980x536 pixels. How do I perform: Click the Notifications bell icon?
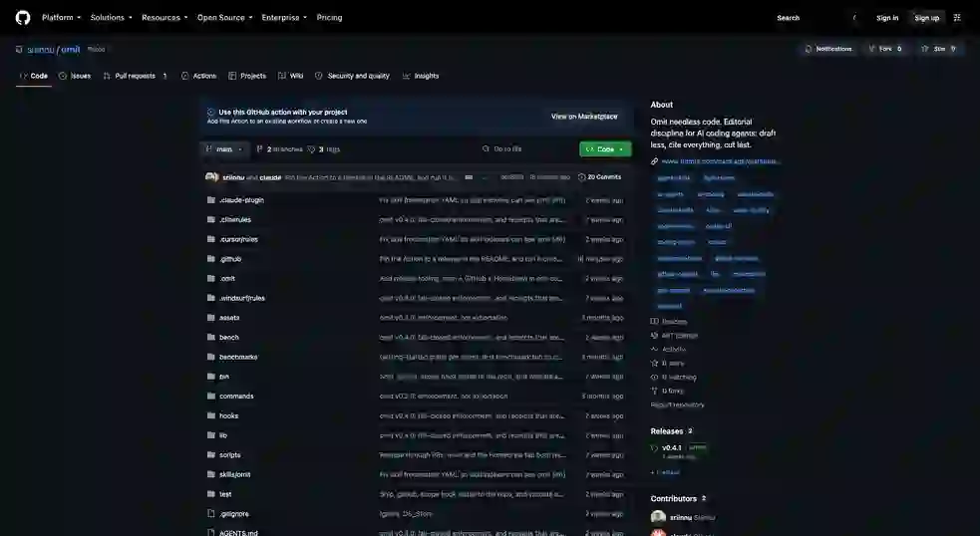point(809,49)
